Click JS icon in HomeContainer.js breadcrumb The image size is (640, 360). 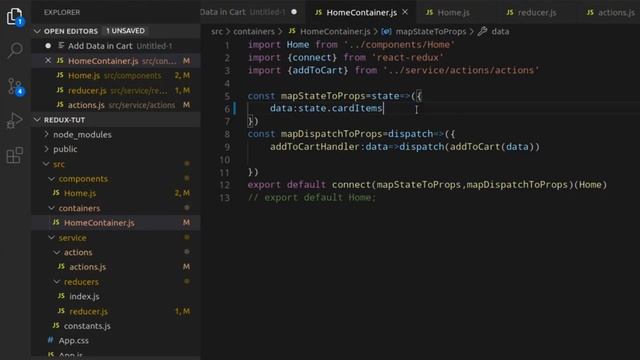pos(292,31)
